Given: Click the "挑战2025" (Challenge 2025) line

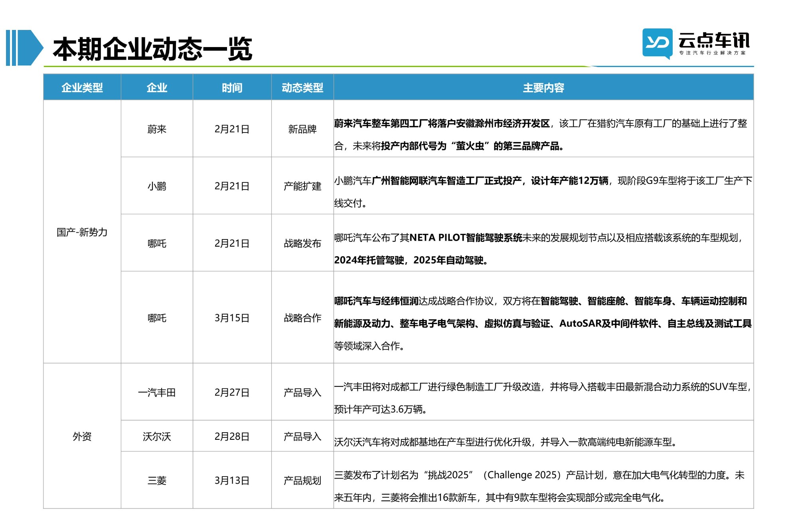Looking at the screenshot, I should click(x=539, y=475).
